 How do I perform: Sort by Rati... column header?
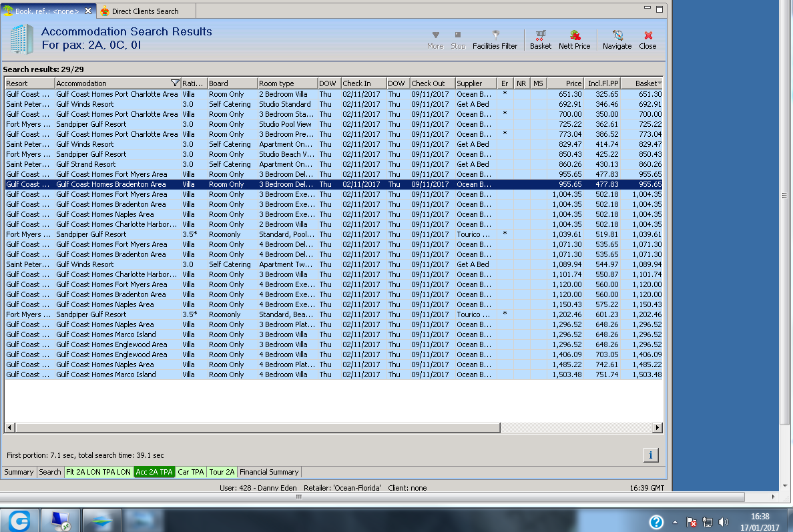click(x=194, y=83)
